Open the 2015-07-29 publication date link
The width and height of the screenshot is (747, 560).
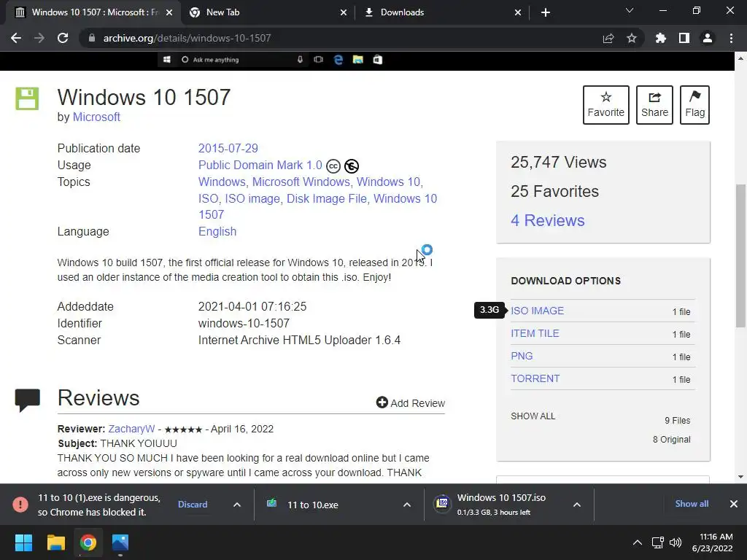[x=228, y=148]
